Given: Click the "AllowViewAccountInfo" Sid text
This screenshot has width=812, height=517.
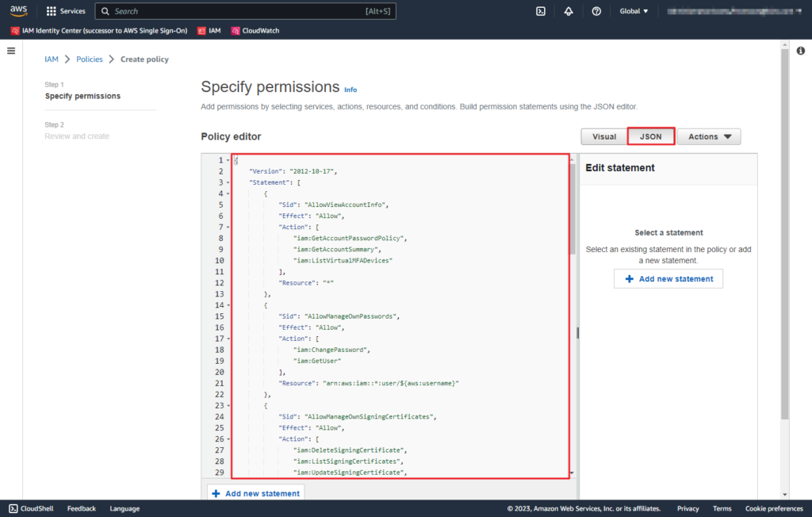Looking at the screenshot, I should click(x=345, y=205).
